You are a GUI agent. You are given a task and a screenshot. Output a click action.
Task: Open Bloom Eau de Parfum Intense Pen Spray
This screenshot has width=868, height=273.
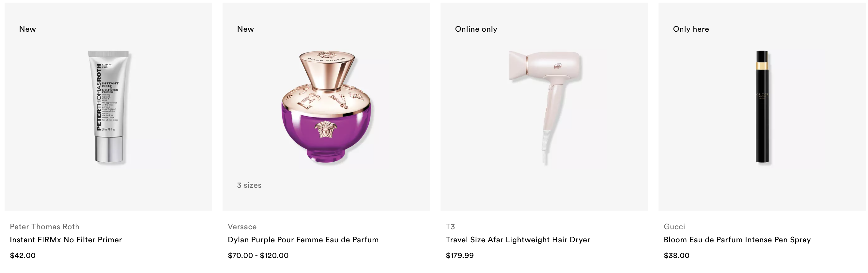click(x=737, y=240)
